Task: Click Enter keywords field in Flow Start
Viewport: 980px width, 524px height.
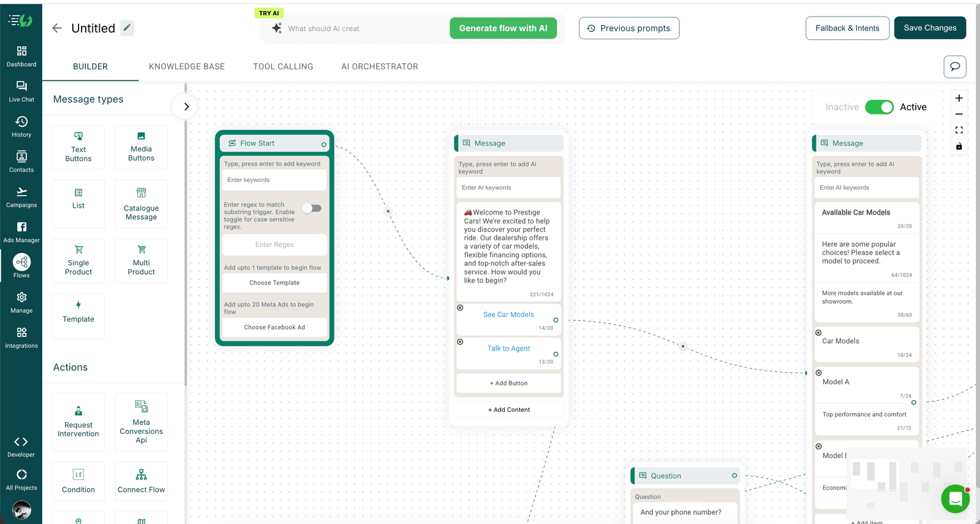Action: click(274, 180)
